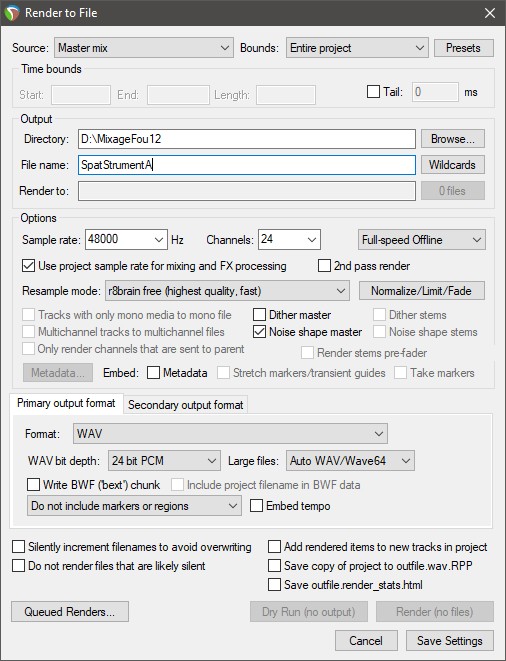Image resolution: width=506 pixels, height=661 pixels.
Task: Click the Save Settings button
Action: pos(449,640)
